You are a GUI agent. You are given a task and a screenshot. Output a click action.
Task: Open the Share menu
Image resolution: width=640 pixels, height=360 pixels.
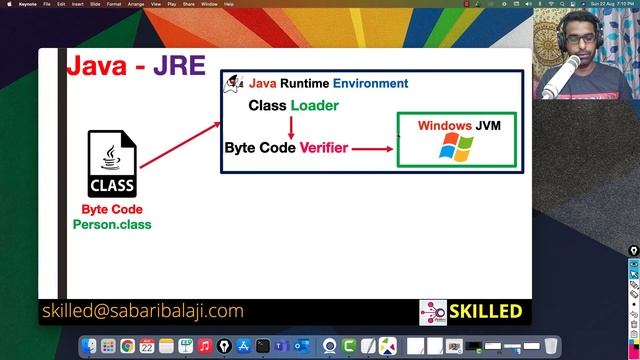189,4
